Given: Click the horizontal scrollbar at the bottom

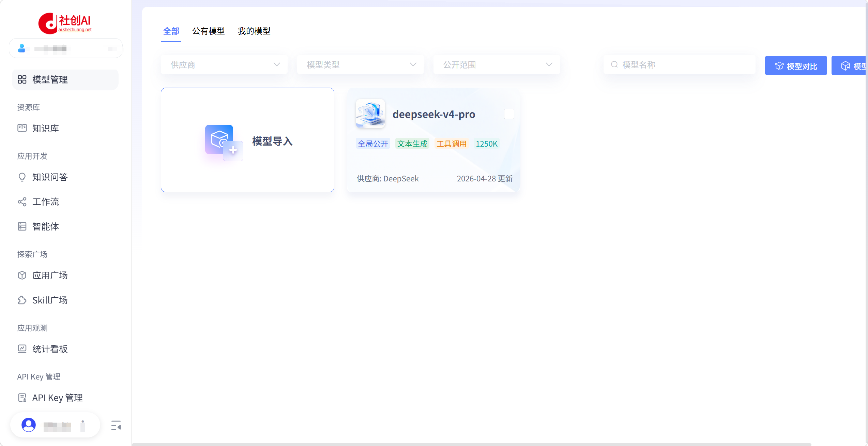Looking at the screenshot, I should [x=472, y=444].
